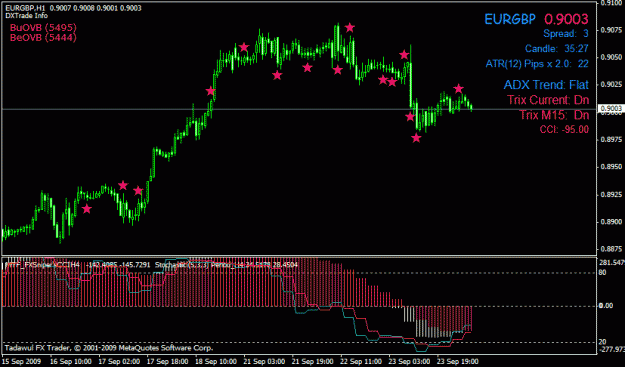Select the DXTrade Info label
The width and height of the screenshot is (625, 367).
click(x=26, y=16)
